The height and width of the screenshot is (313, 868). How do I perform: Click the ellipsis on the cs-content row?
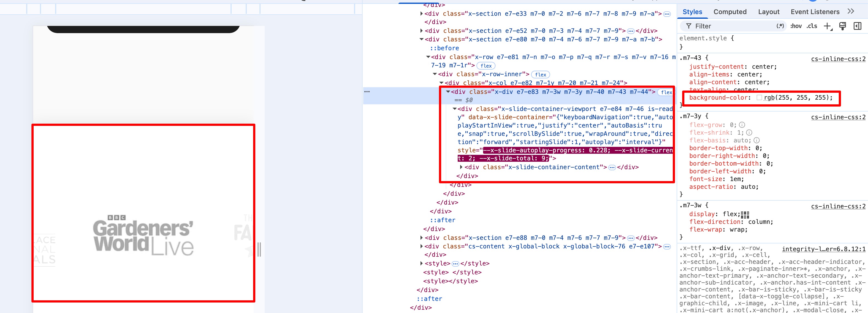click(x=667, y=247)
